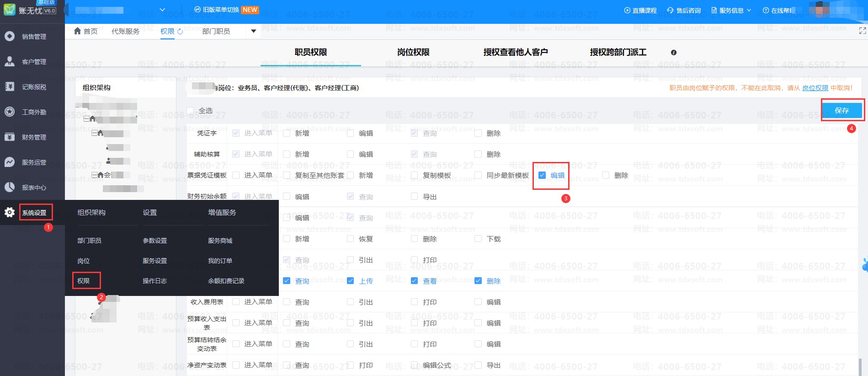Screen dimensions: 868x376
Task: Open the 工商外勤 sidebar icon
Action: point(10,112)
